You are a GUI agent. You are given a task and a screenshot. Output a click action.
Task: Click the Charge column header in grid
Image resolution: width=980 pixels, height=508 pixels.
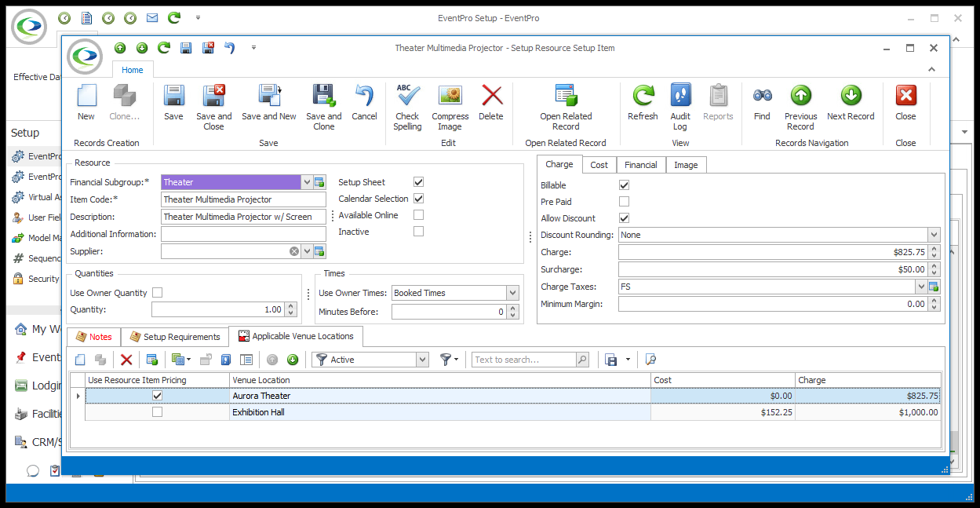(x=868, y=380)
